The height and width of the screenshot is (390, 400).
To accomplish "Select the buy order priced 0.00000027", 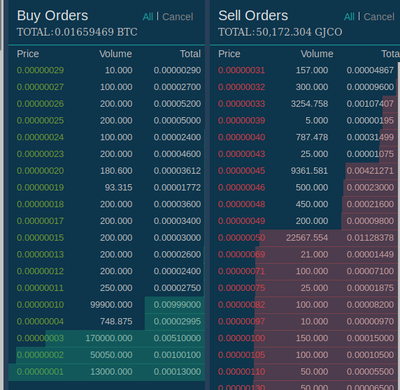I will click(107, 87).
